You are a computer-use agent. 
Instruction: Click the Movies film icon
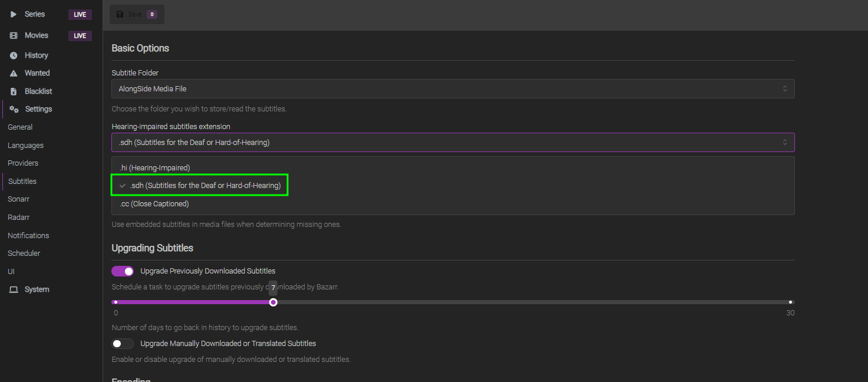pyautogui.click(x=13, y=35)
